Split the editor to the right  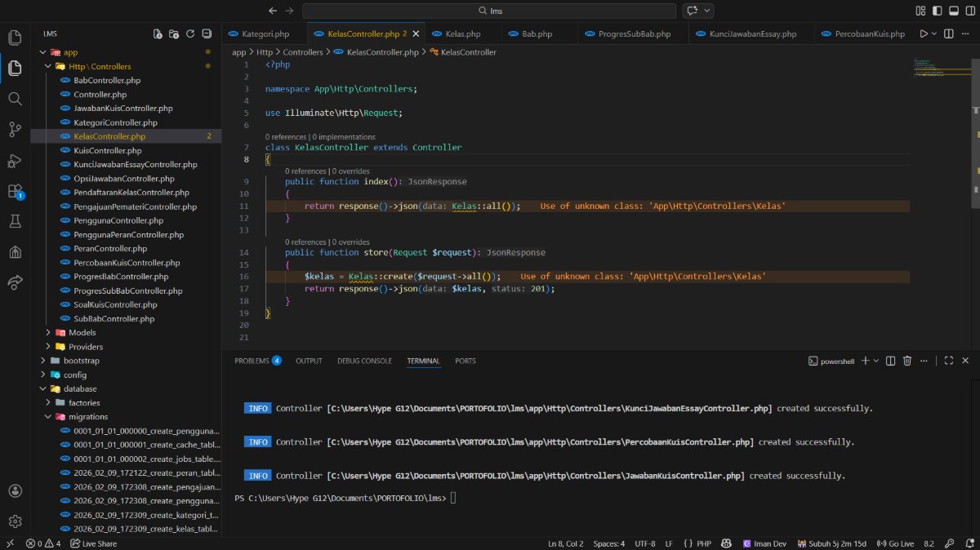(x=949, y=34)
